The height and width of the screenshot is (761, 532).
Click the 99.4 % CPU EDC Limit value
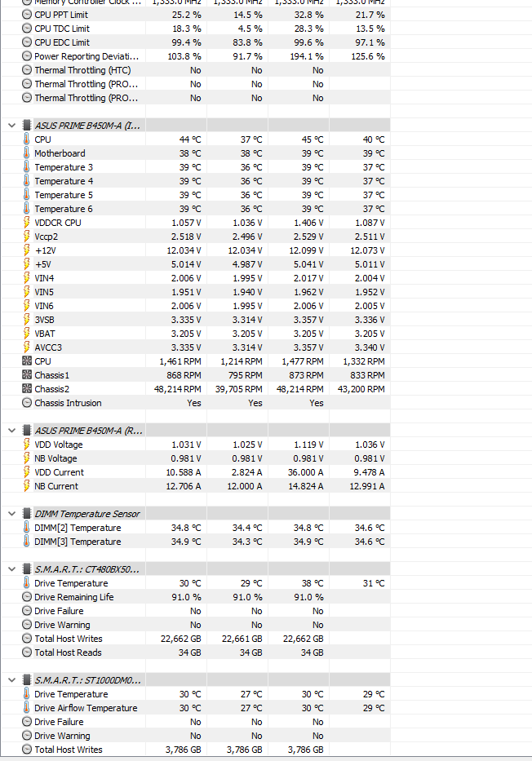click(186, 42)
